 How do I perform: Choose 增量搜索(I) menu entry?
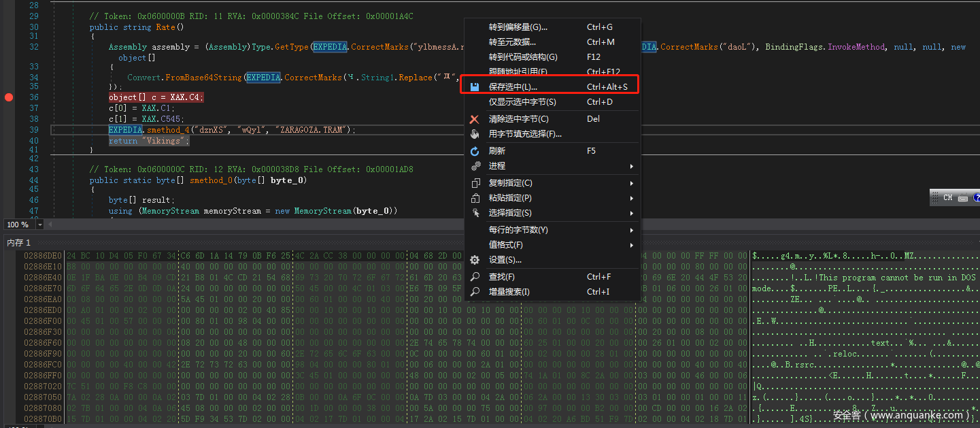coord(552,292)
